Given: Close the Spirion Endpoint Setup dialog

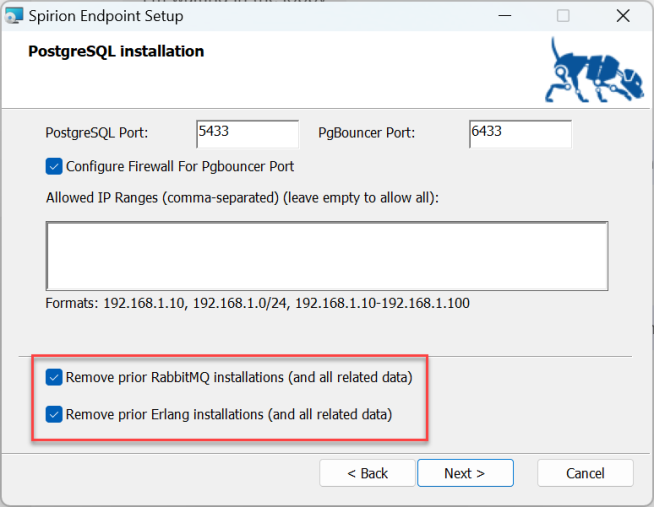Looking at the screenshot, I should 622,16.
